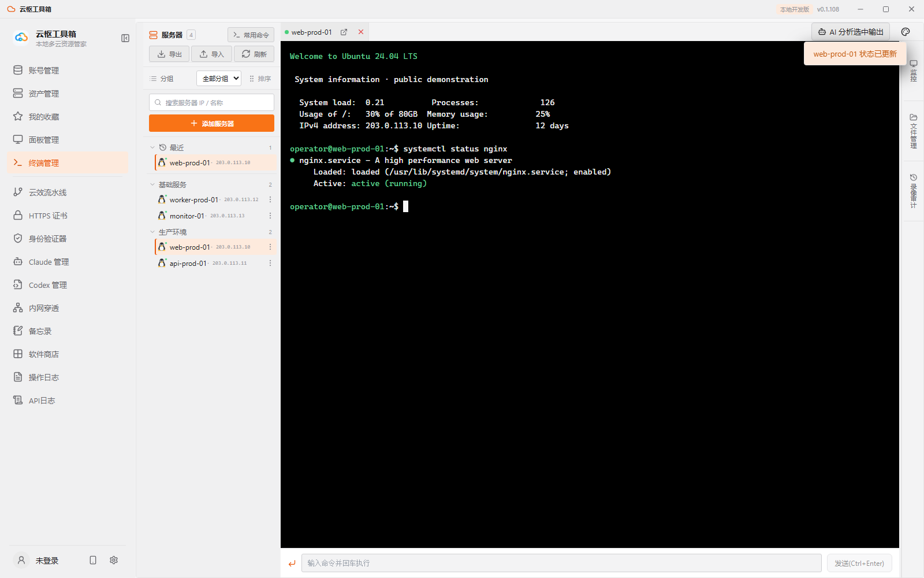Click 添加服务器 button

tap(211, 123)
